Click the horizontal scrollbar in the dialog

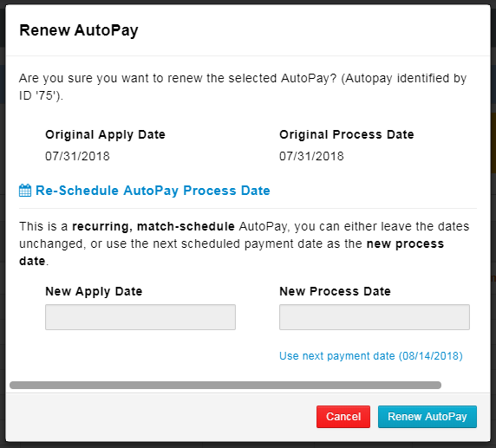point(225,385)
